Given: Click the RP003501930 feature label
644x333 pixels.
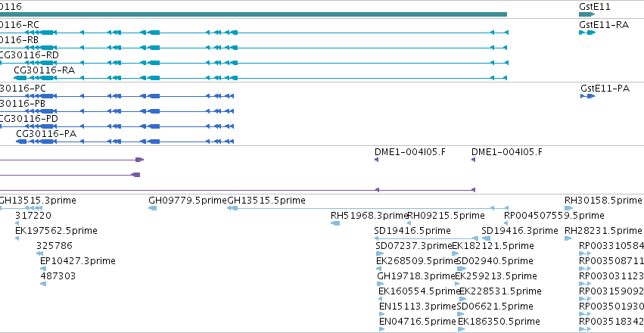Looking at the screenshot, I should 611,307.
